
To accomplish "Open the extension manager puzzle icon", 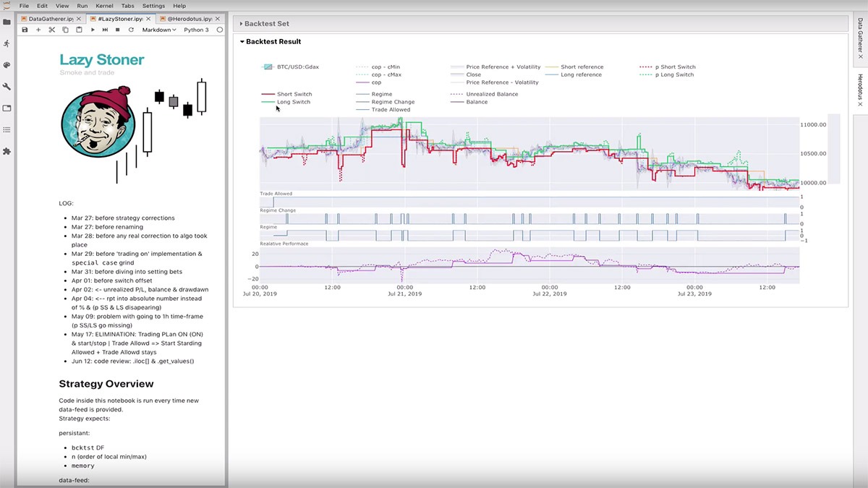I will pos(7,152).
